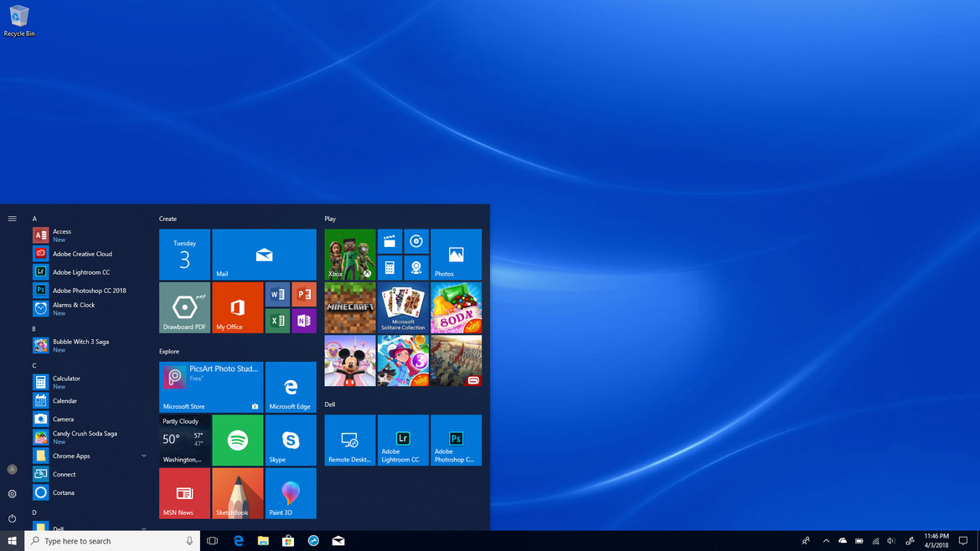Image resolution: width=980 pixels, height=551 pixels.
Task: Open OneDrive from the system tray
Action: (843, 541)
